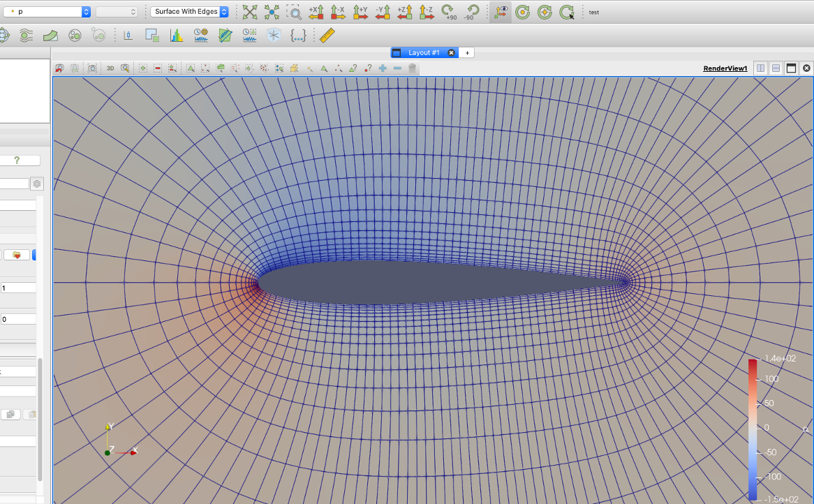Click the RenderView1 title label
814x504 pixels.
725,68
